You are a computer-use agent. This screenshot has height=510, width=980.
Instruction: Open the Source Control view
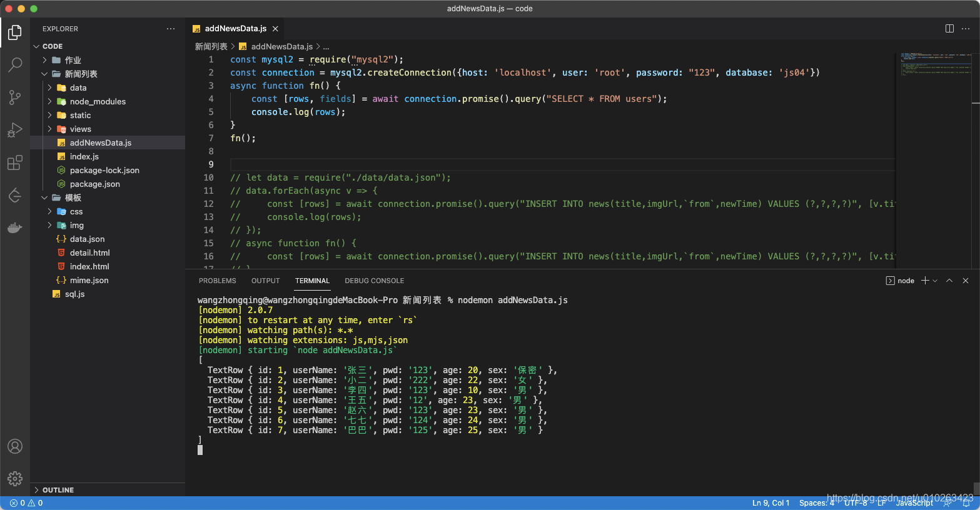(15, 97)
